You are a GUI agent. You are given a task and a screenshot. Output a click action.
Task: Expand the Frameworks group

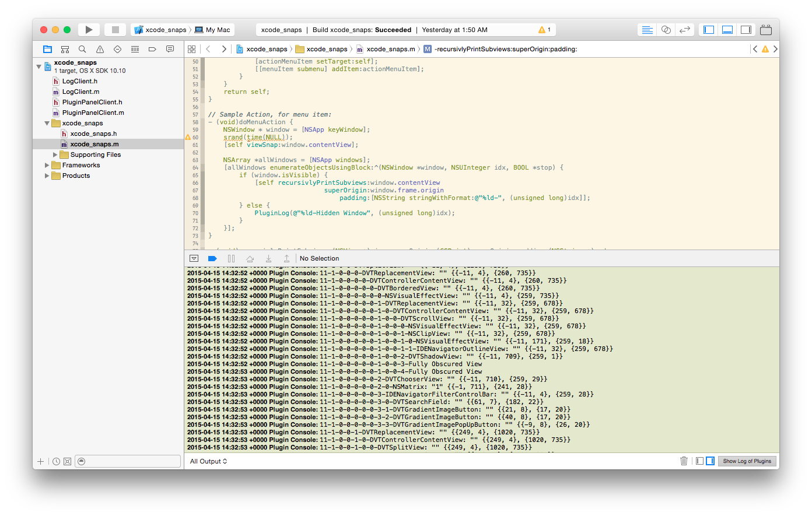coord(47,165)
